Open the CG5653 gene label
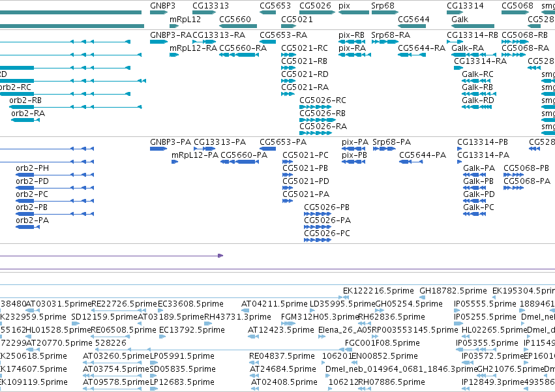Viewport: 555px width, 392px height. coord(275,6)
